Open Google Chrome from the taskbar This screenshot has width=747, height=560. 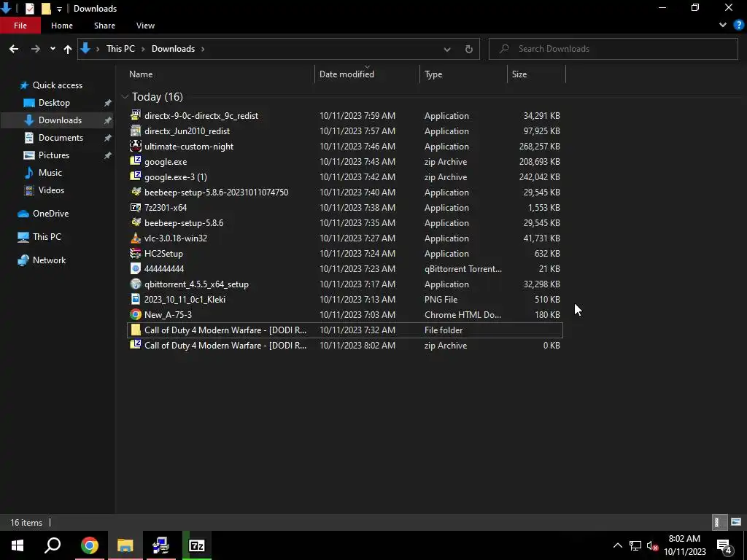(90, 545)
